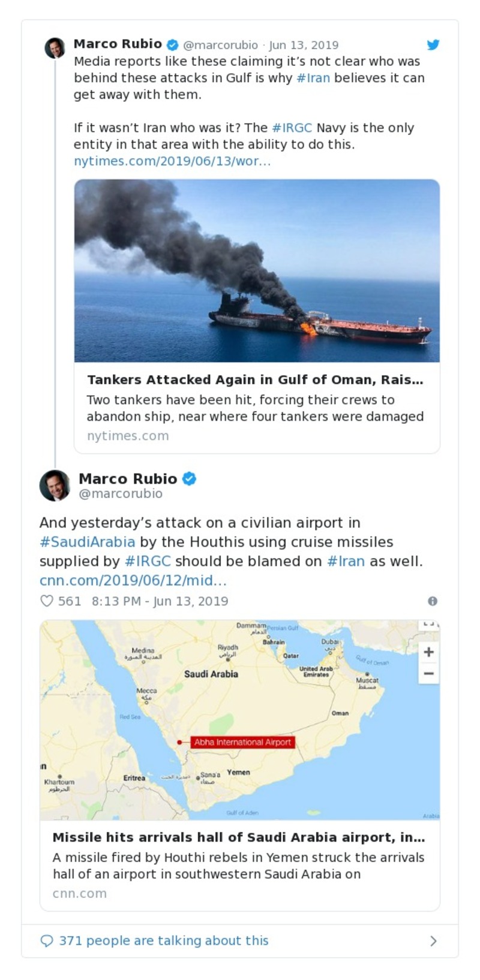The image size is (480, 980).
Task: Click the verified badge next to Marco Rubio
Action: tap(173, 44)
